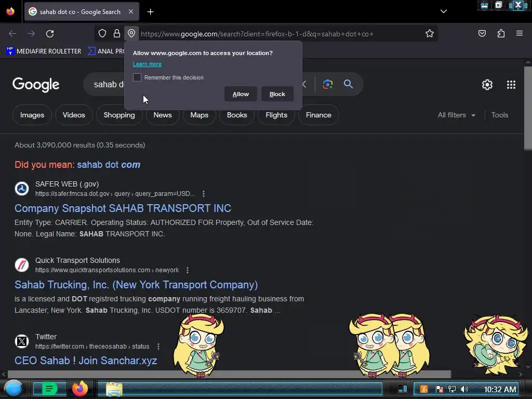Go forward with the forward arrow
This screenshot has width=532, height=399.
[31, 34]
